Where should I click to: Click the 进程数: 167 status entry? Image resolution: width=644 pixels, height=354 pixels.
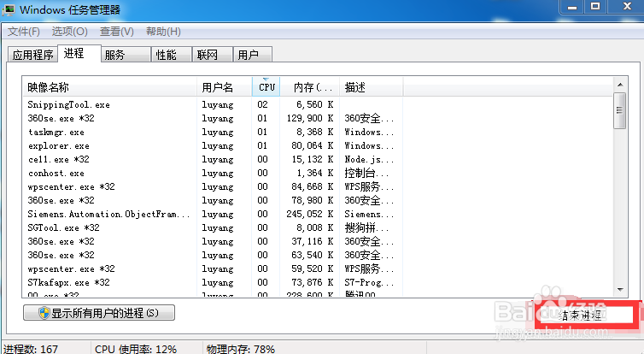[31, 349]
